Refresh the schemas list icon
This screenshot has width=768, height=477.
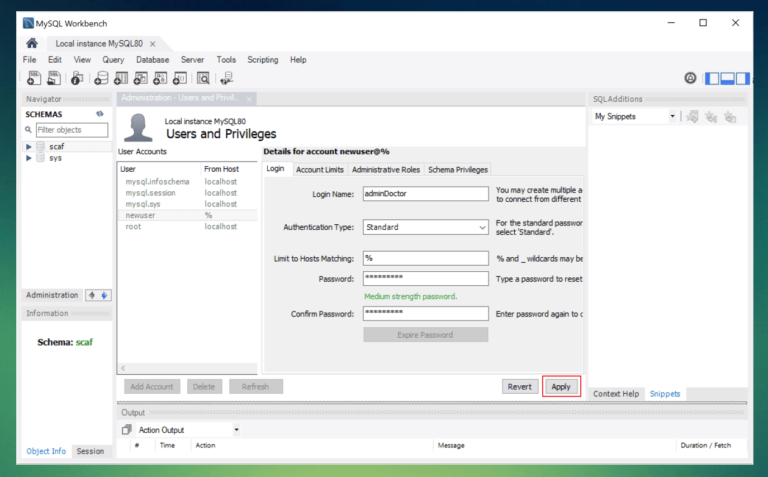click(100, 114)
